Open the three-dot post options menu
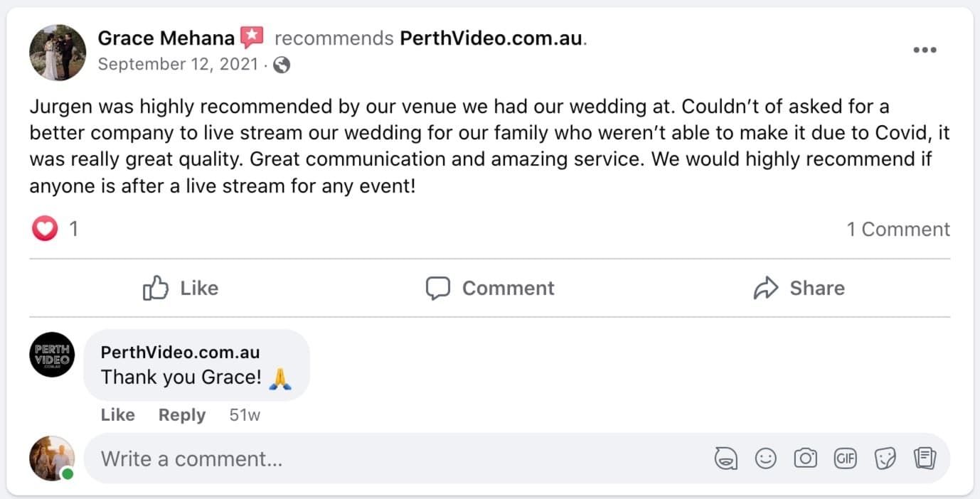 (925, 50)
